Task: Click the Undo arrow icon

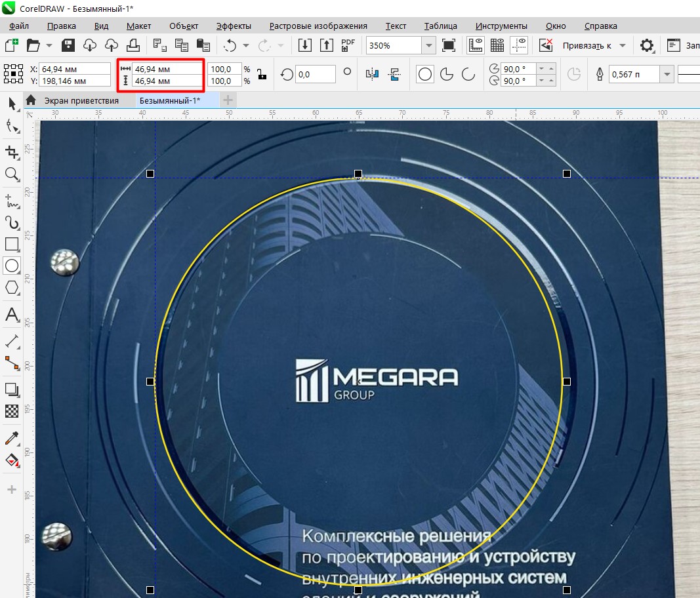Action: (230, 45)
